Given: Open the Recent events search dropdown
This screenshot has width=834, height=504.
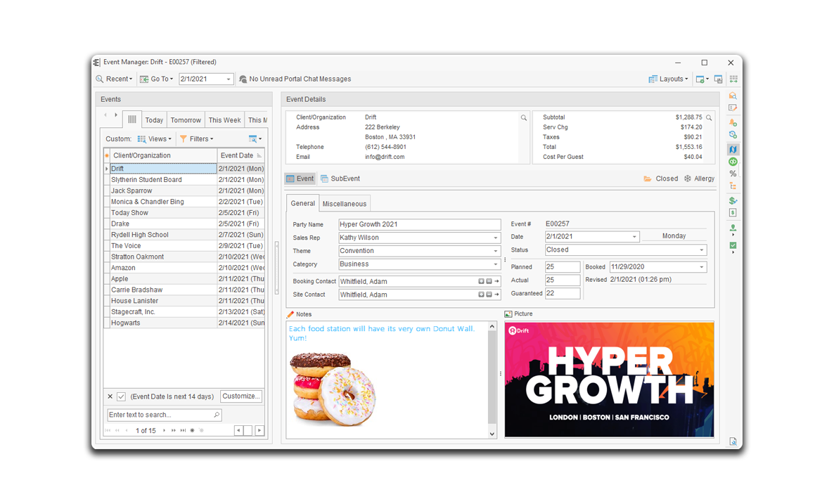Looking at the screenshot, I should click(x=114, y=79).
